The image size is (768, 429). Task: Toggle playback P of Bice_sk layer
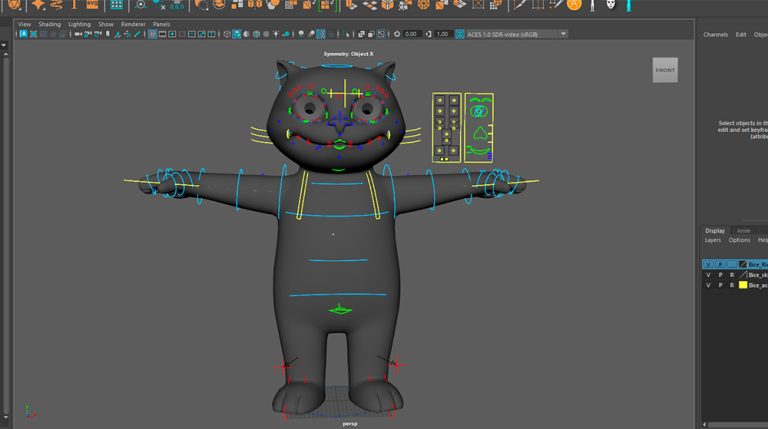[x=720, y=274]
